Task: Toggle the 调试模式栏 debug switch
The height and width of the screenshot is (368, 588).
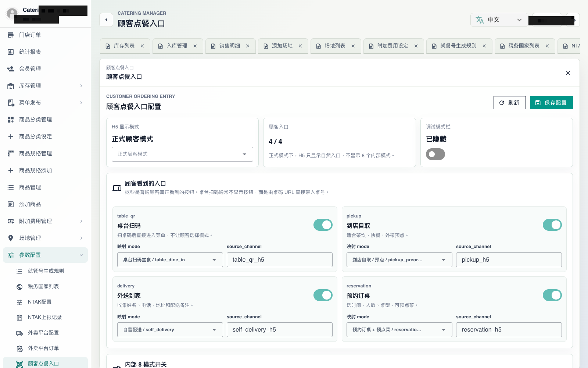Action: (435, 154)
